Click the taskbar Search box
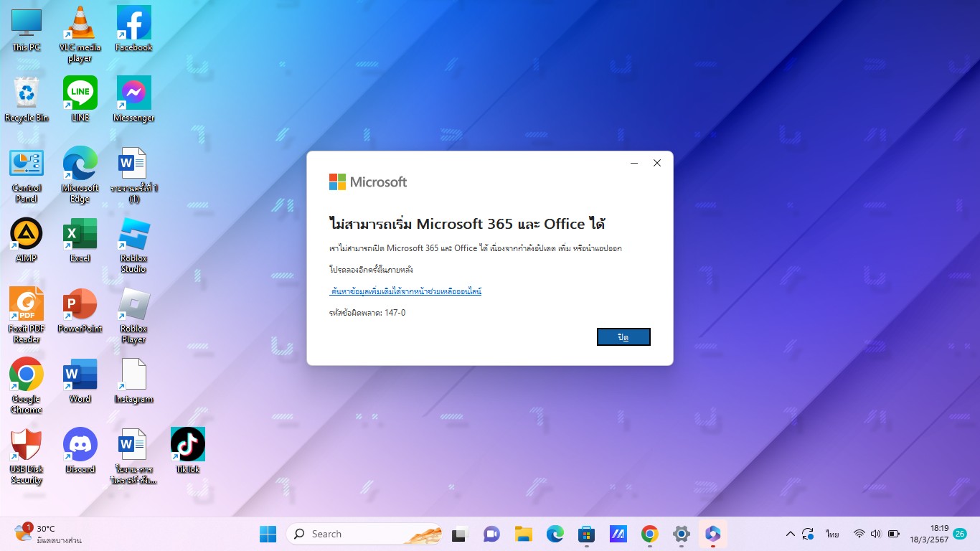980x551 pixels. [x=364, y=534]
